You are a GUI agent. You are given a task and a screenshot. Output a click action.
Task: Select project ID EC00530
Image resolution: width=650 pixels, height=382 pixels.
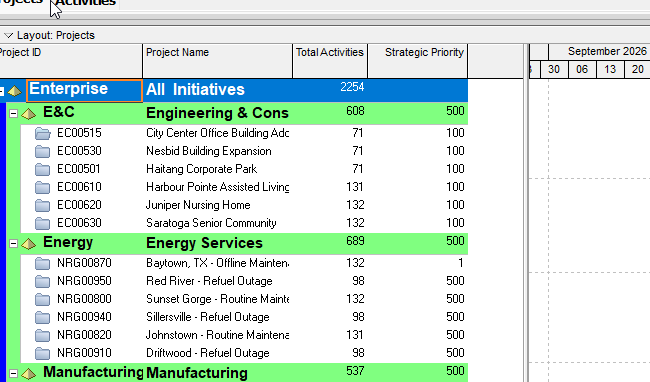[79, 151]
